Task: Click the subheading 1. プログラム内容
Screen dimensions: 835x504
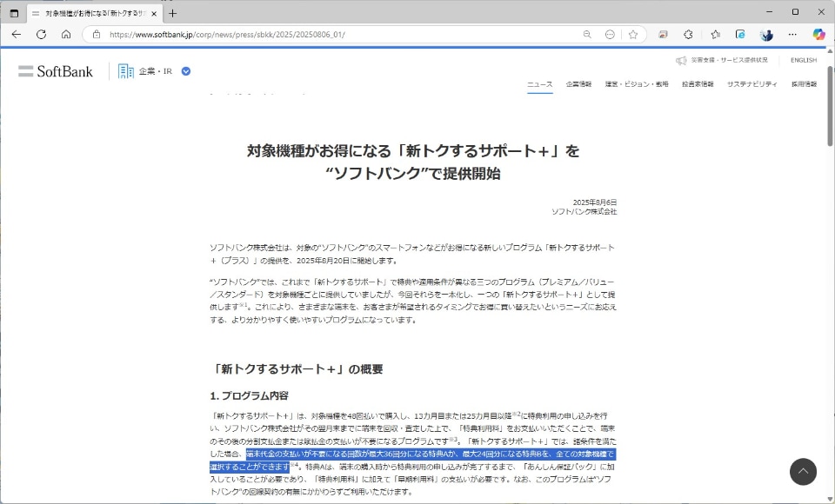Action: (250, 396)
